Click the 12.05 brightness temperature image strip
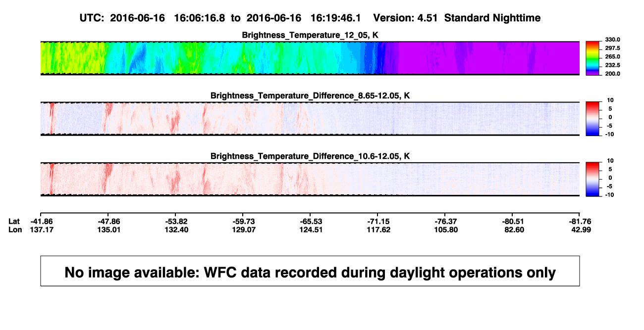 pos(310,58)
